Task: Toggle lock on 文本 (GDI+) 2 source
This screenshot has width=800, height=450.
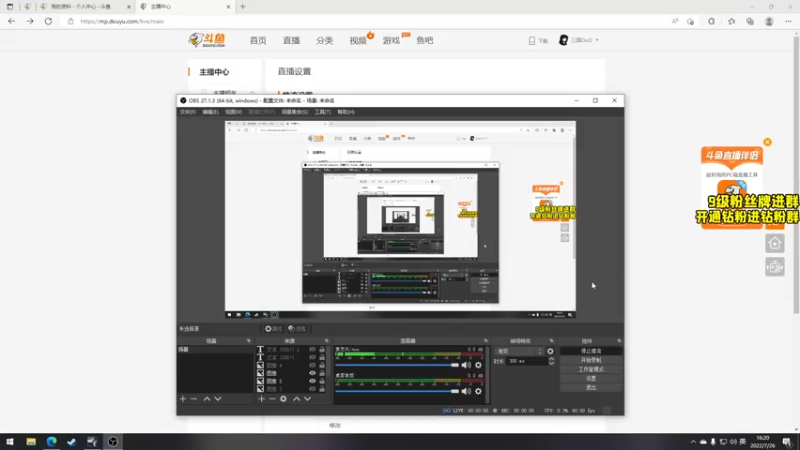Action: click(322, 349)
